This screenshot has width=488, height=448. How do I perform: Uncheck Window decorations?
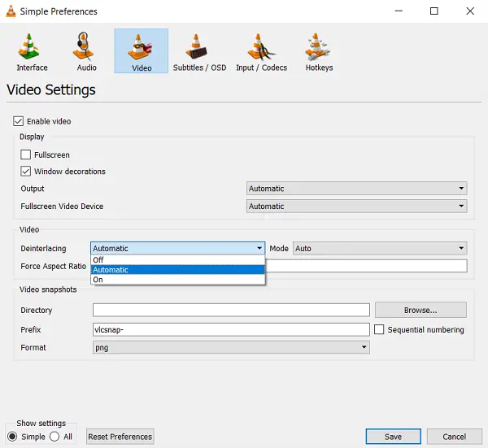[x=25, y=171]
